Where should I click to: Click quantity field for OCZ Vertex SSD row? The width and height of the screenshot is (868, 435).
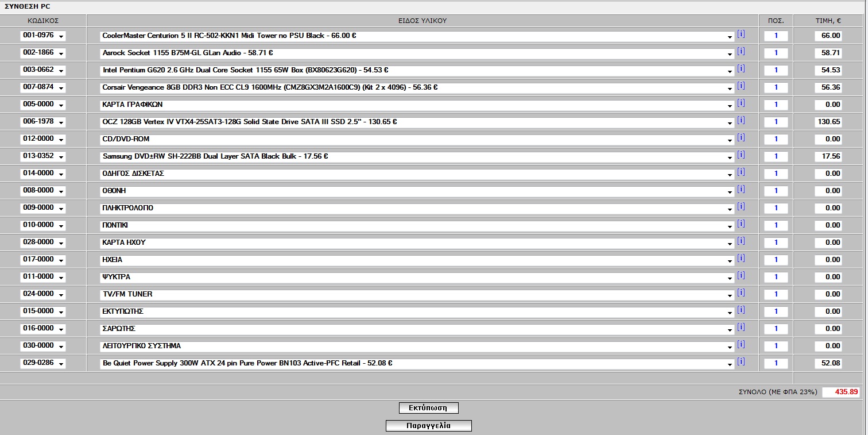tap(776, 122)
